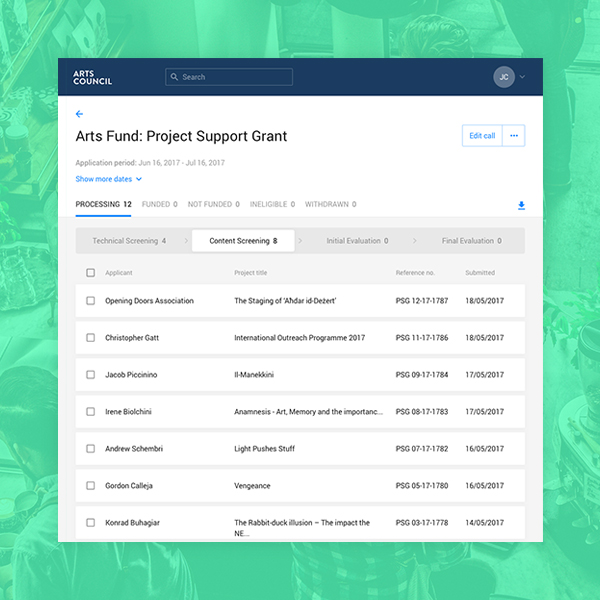
Task: Tick the checkbox next to Jacob Piccinino
Action: [x=90, y=375]
